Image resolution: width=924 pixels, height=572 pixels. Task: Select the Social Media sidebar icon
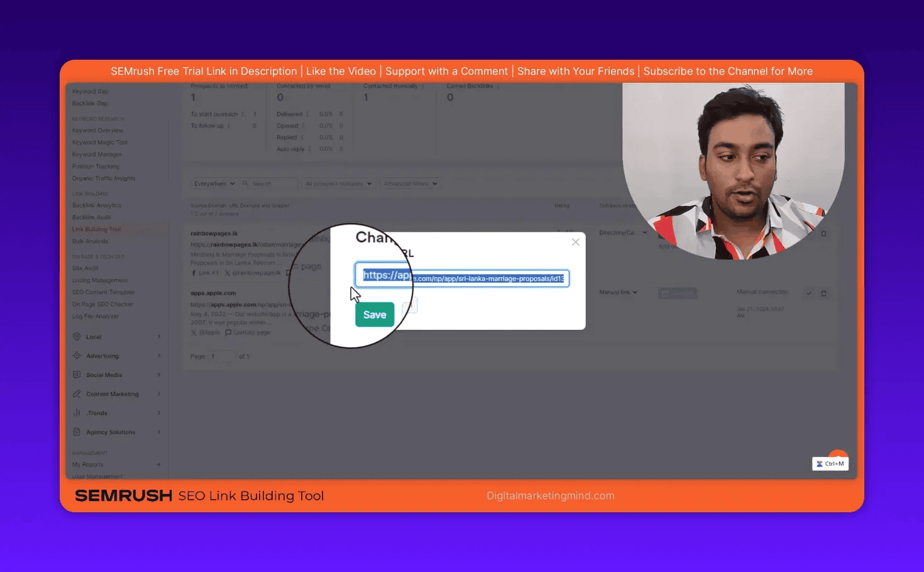(77, 375)
